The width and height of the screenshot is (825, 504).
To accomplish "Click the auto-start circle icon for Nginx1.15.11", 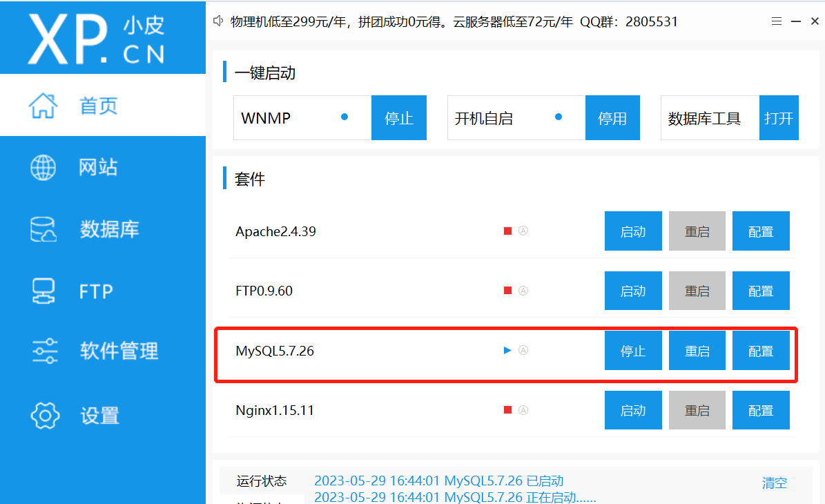I will pos(523,410).
